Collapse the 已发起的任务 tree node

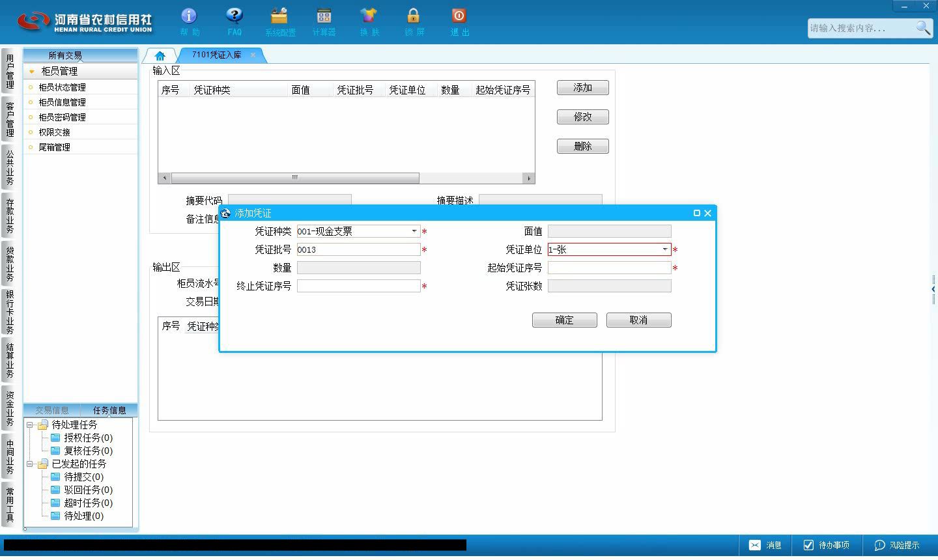click(x=29, y=464)
